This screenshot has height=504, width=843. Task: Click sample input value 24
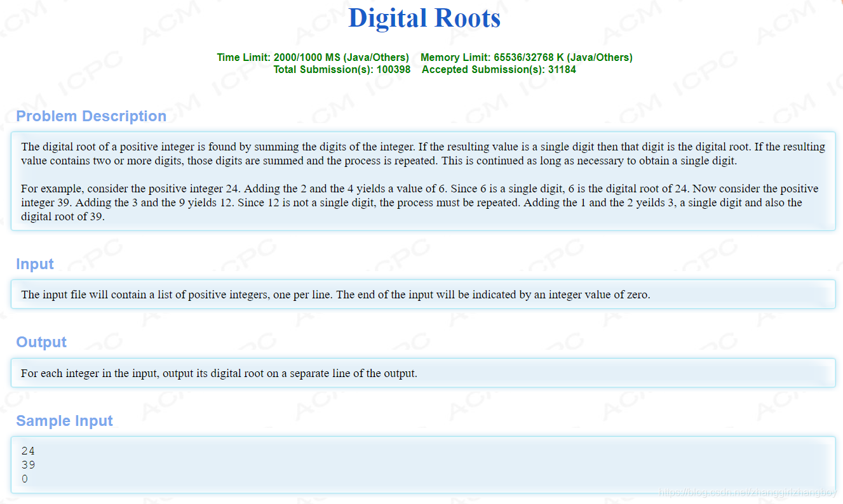[x=28, y=451]
